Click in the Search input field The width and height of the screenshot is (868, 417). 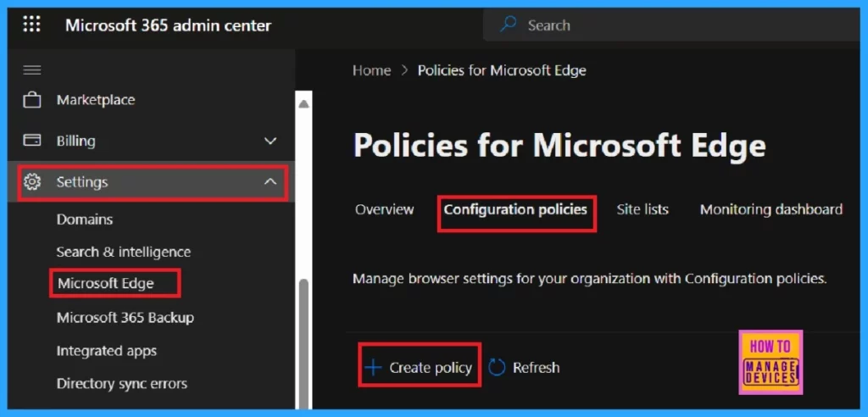672,25
